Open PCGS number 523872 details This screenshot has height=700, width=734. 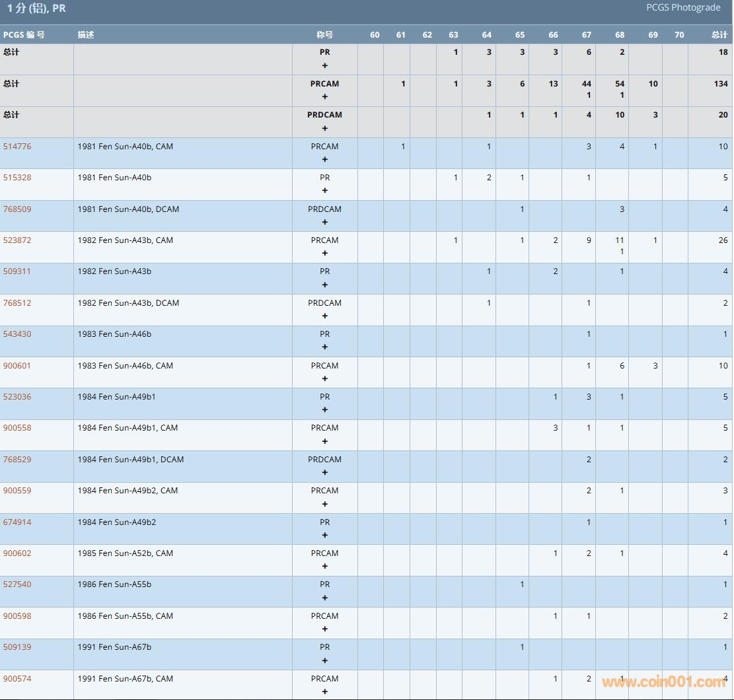point(17,240)
